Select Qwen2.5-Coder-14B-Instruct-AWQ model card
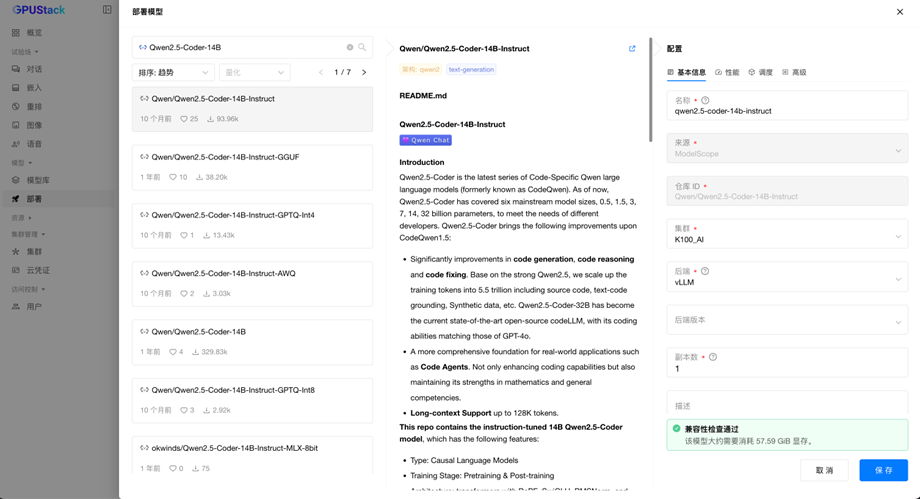The width and height of the screenshot is (920, 499). (x=252, y=284)
